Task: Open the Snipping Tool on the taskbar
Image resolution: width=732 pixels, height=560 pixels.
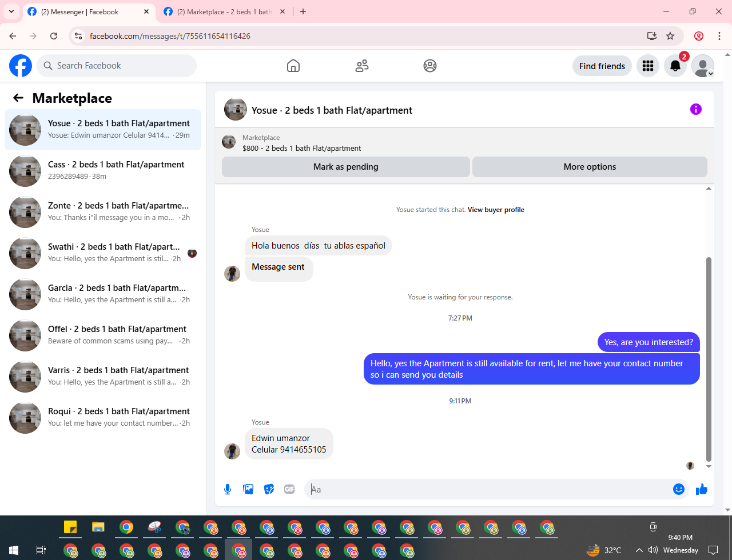Action: [x=154, y=527]
